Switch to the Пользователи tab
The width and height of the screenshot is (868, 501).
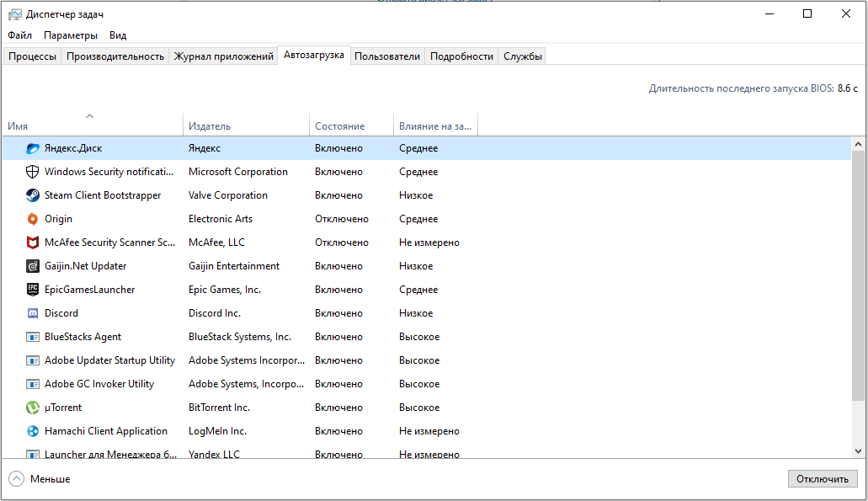pos(387,56)
